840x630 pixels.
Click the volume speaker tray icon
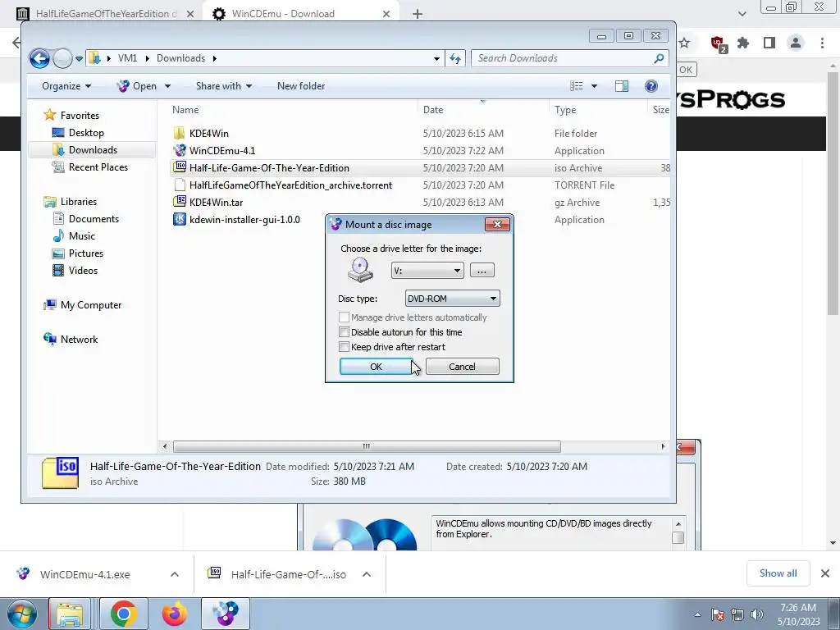(x=757, y=614)
